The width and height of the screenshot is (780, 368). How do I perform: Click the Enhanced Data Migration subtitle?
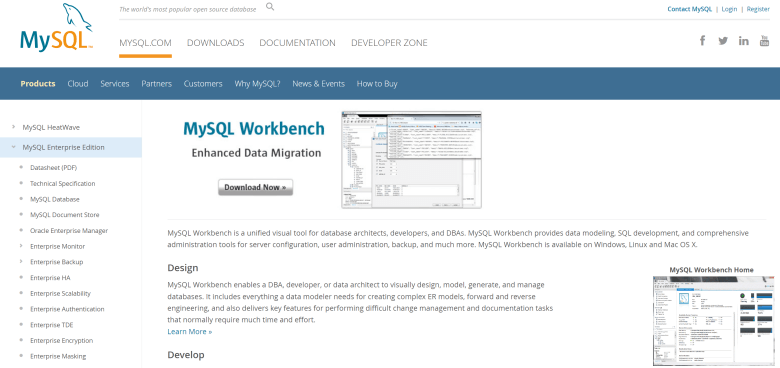(256, 153)
